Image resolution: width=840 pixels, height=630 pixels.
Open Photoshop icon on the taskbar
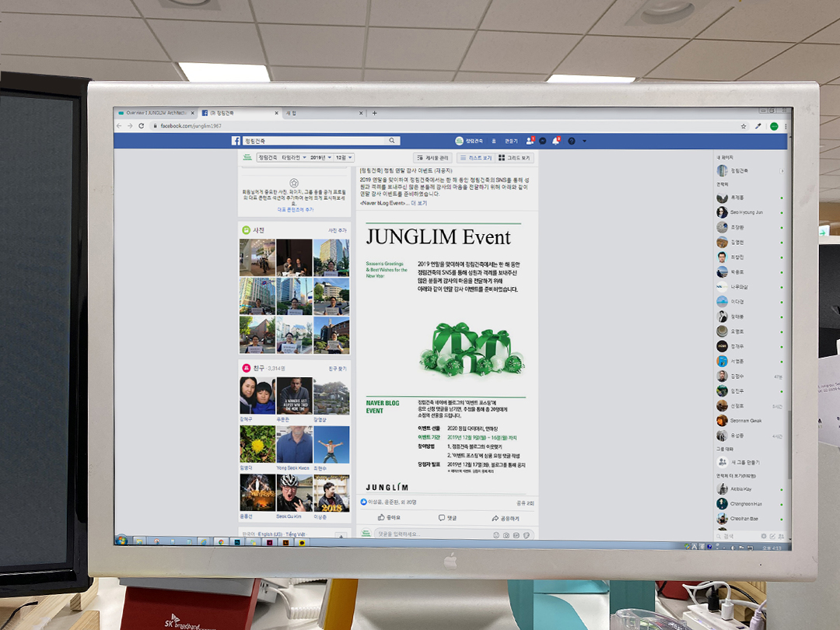[237, 542]
